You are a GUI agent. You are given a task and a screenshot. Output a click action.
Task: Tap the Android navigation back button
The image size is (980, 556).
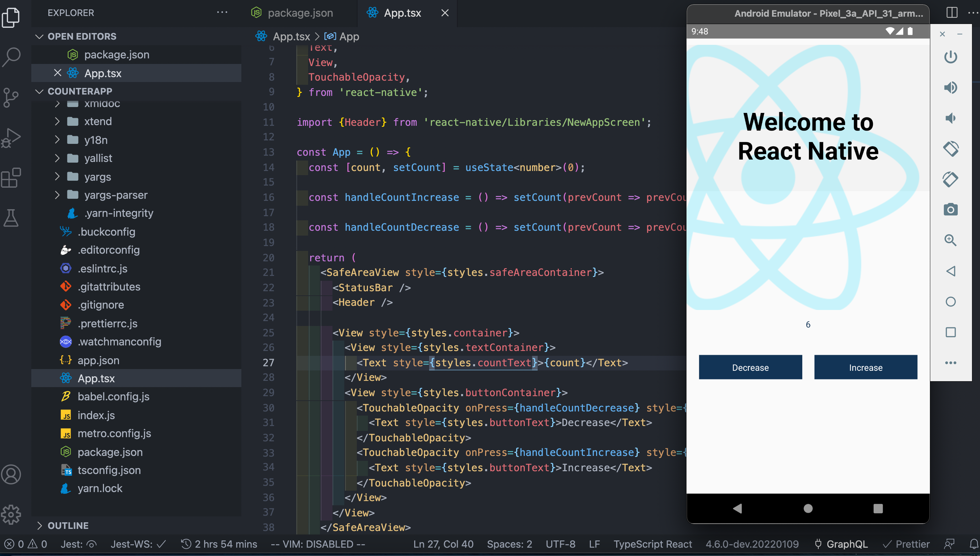tap(738, 508)
